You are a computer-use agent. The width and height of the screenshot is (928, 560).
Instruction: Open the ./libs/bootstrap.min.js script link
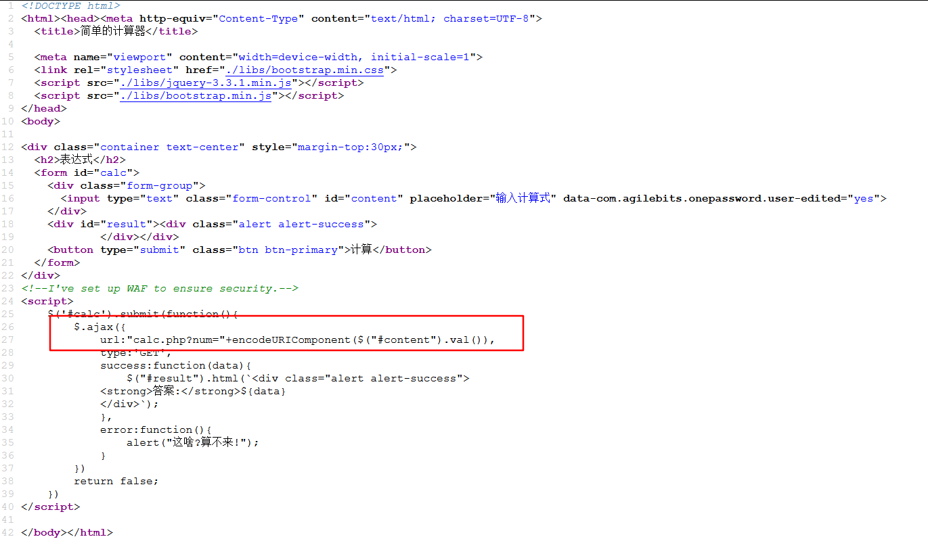point(196,95)
